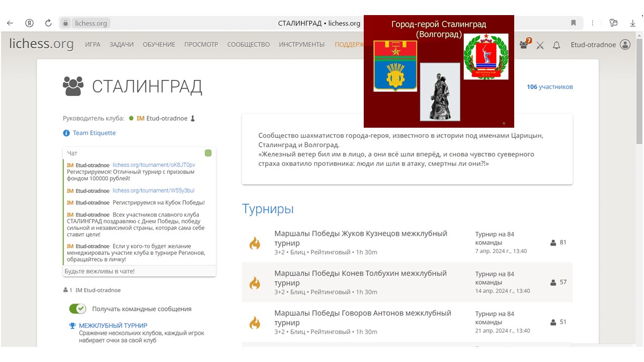Click the Чат panel header label
The height and width of the screenshot is (362, 644).
[x=72, y=153]
